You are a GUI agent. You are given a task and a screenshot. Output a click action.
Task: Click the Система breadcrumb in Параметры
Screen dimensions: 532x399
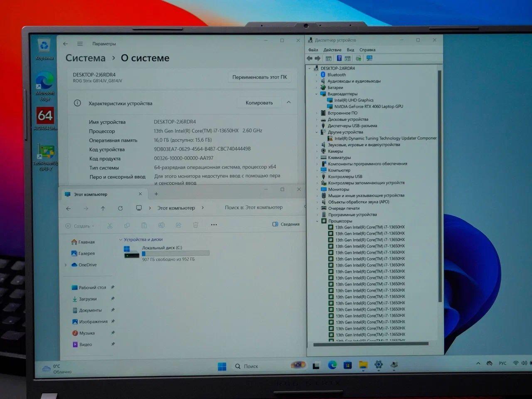[x=86, y=58]
